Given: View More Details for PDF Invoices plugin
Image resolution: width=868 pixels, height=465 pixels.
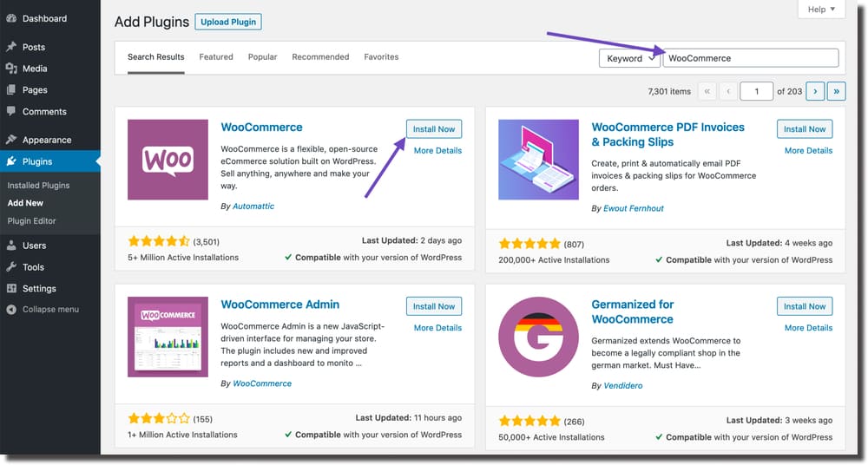Looking at the screenshot, I should [808, 151].
